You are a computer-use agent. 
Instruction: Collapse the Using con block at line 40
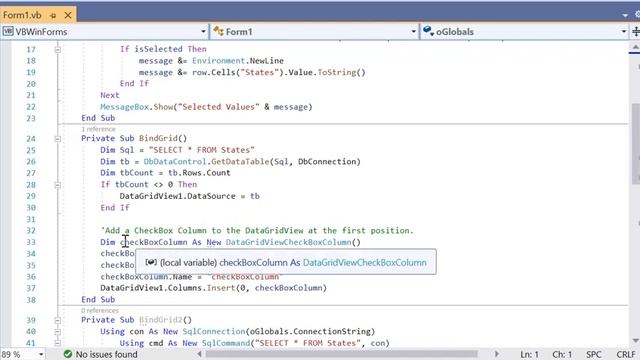click(58, 332)
